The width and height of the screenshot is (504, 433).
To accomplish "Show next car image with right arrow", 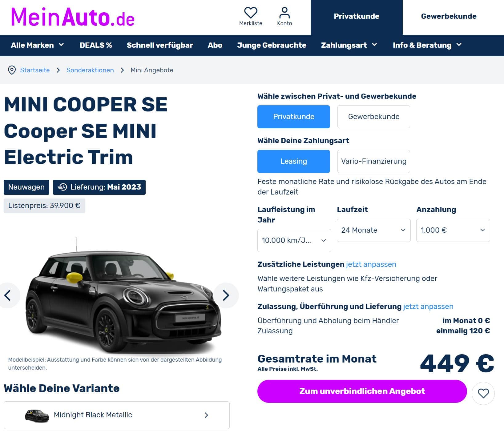I will pos(226,295).
